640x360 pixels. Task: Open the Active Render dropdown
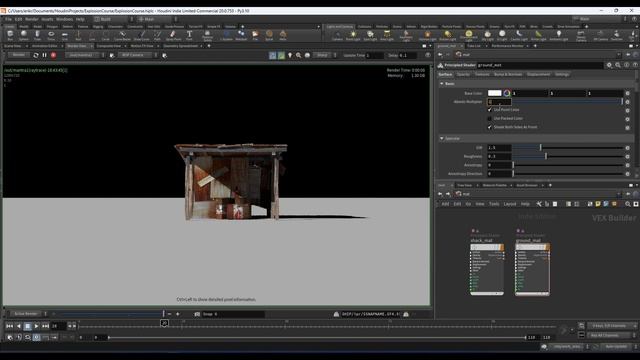coord(28,314)
